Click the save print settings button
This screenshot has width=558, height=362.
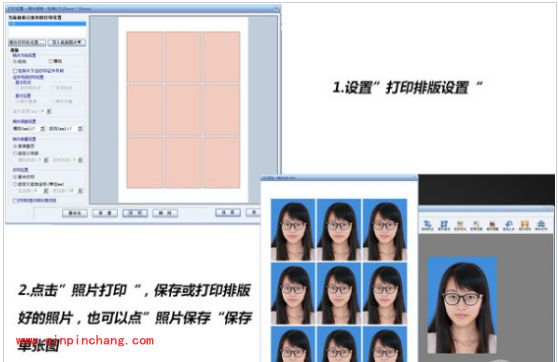click(27, 42)
